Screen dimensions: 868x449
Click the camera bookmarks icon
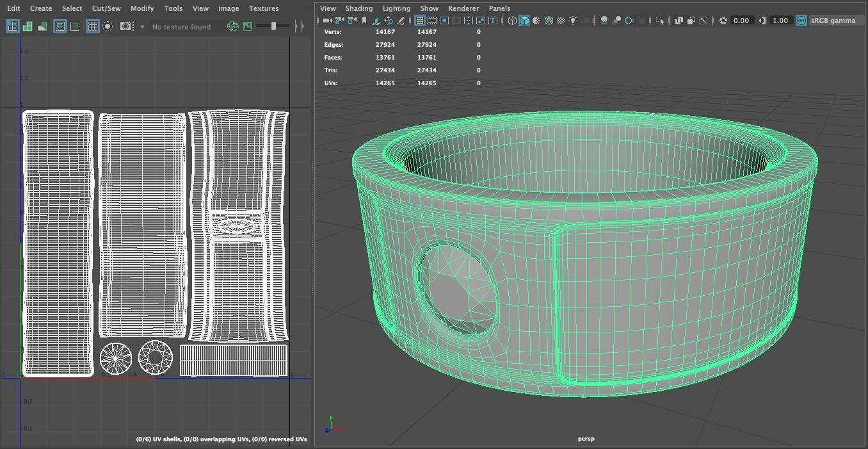tap(364, 20)
